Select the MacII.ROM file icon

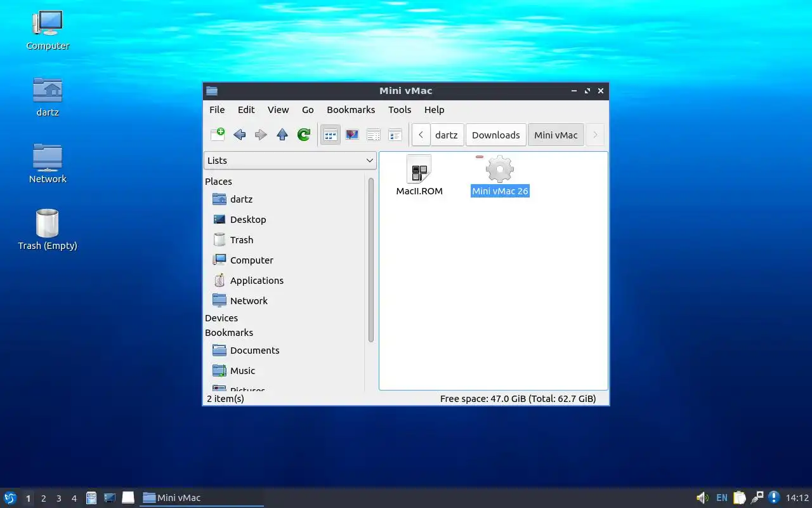pyautogui.click(x=419, y=170)
